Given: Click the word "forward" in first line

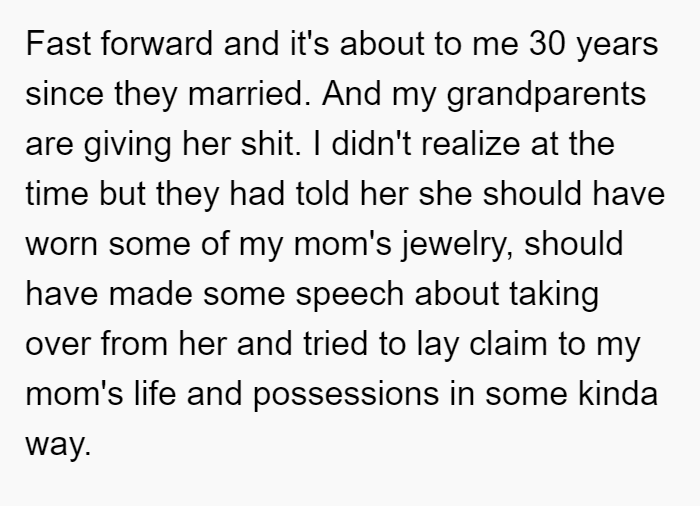Looking at the screenshot, I should [x=157, y=44].
